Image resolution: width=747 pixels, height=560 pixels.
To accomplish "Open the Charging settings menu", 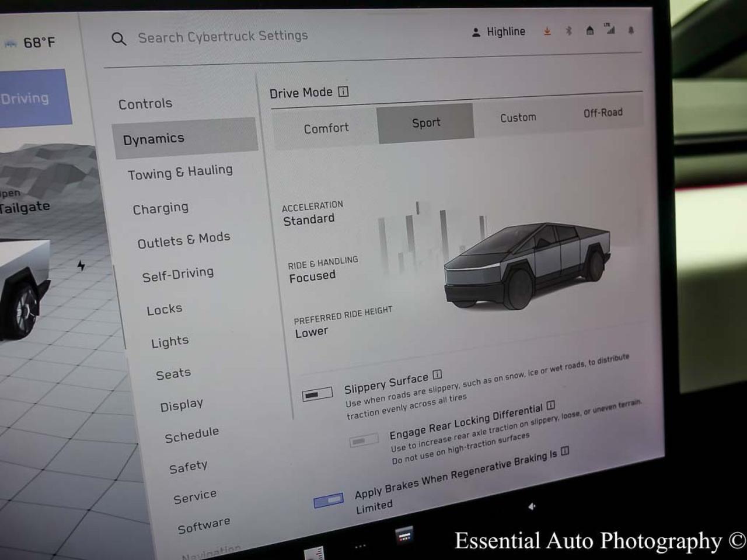I will coord(160,208).
